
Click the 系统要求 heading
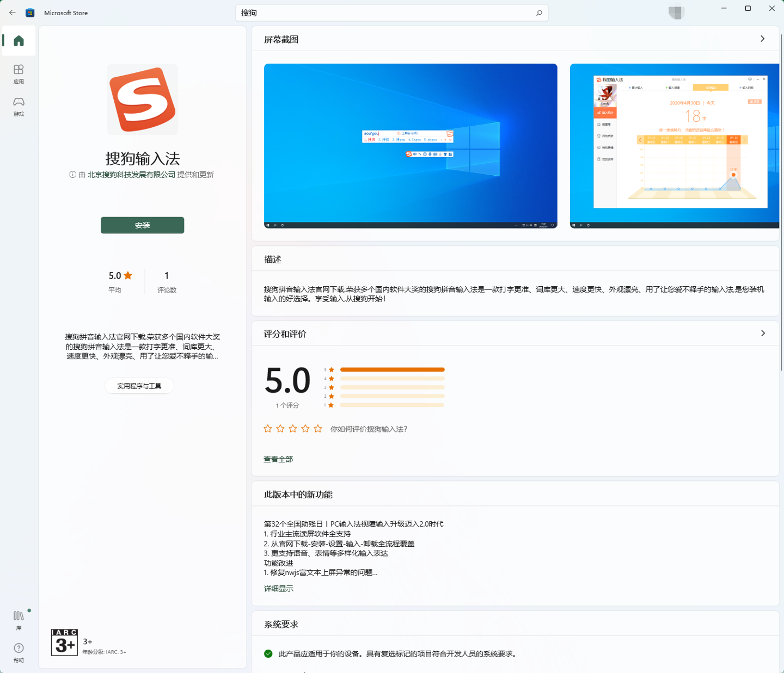(x=281, y=625)
